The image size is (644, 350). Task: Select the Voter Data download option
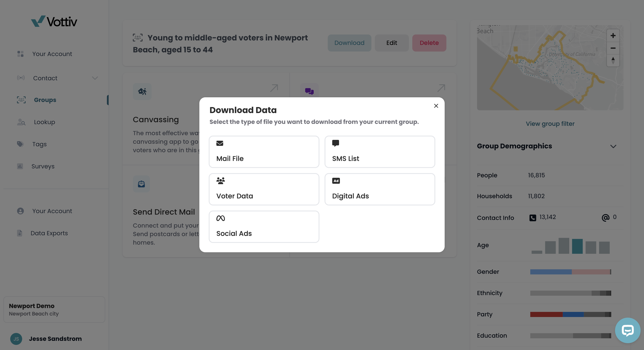coord(264,189)
